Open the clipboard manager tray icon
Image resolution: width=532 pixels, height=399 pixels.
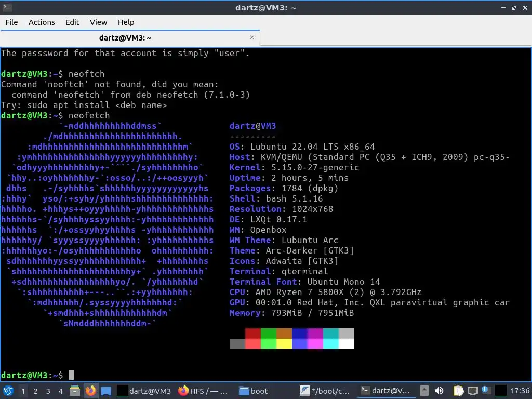458,391
